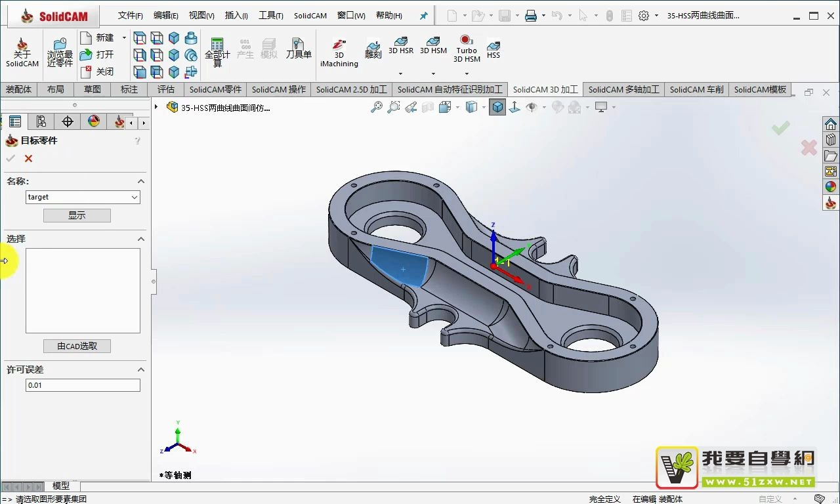Image resolution: width=840 pixels, height=504 pixels.
Task: Start a 3D iMachining operation
Action: click(x=339, y=53)
